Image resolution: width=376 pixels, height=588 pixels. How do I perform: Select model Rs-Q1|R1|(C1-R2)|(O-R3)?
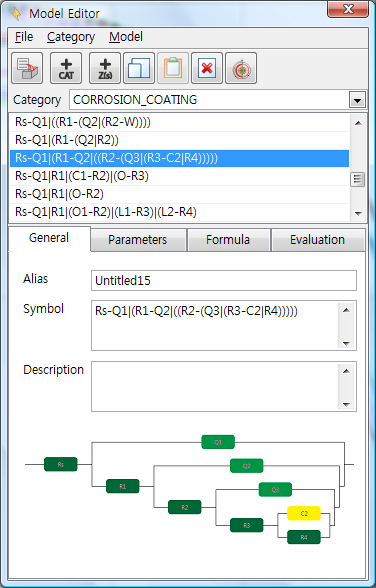[179, 176]
